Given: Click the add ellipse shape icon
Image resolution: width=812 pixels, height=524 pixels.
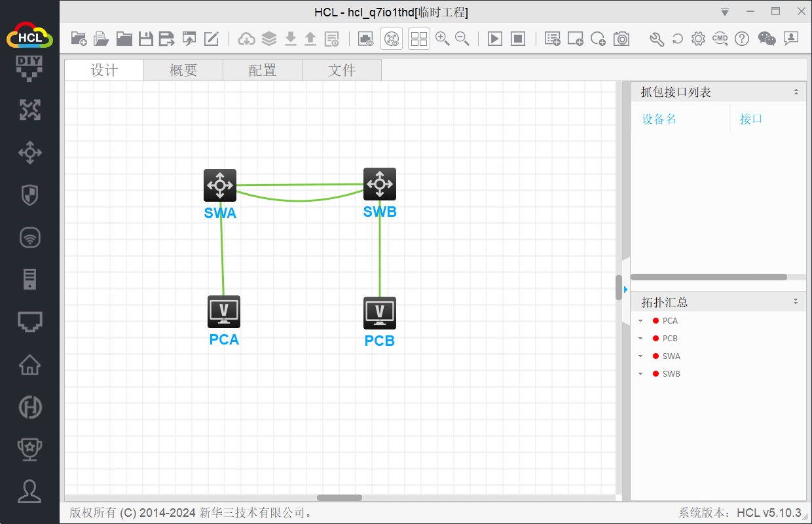Looking at the screenshot, I should click(598, 39).
